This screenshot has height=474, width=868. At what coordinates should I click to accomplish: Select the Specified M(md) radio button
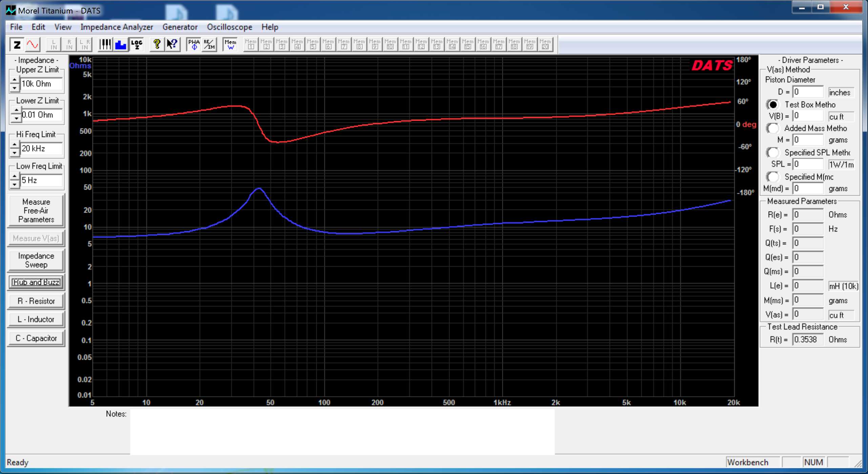tap(773, 177)
